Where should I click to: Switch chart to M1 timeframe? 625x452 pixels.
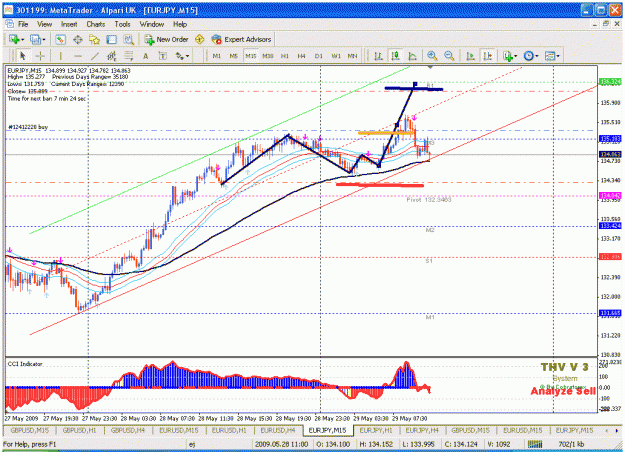(216, 56)
